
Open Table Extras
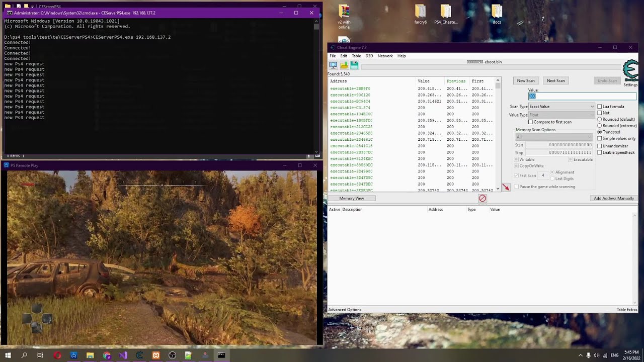627,310
